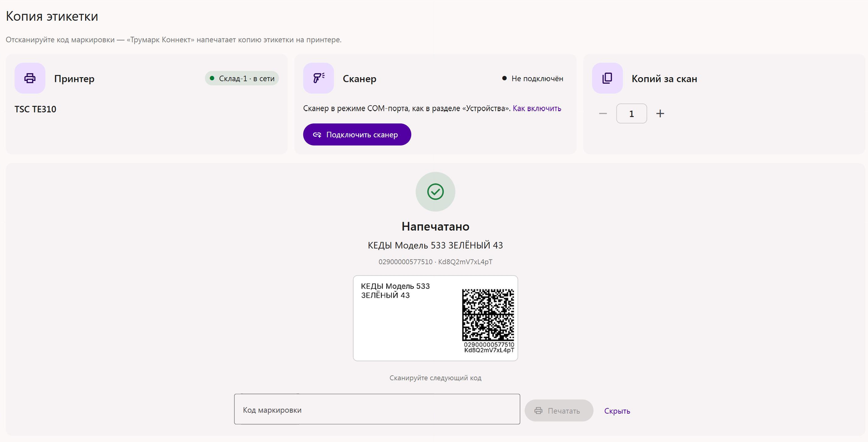Click Подключить сканер button
Screen dimensions: 868x442
[x=357, y=135]
